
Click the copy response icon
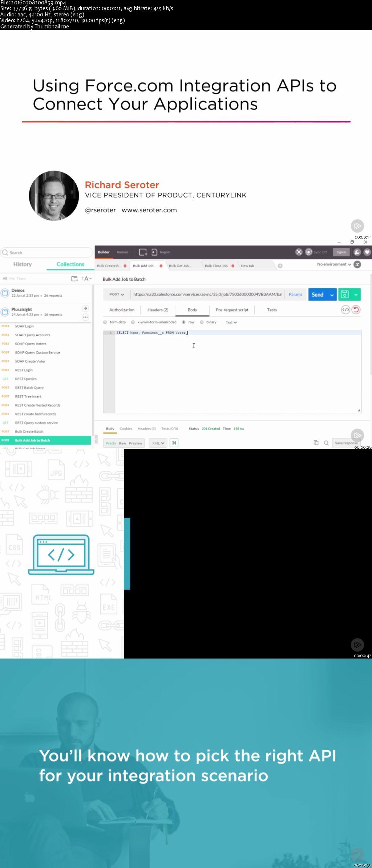(316, 443)
